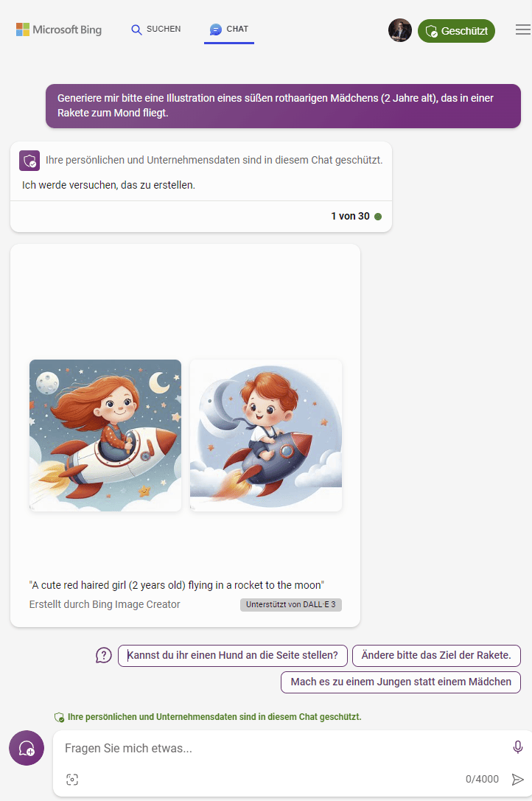This screenshot has height=801, width=532.
Task: Click the 'Fragen Sie mich etwas...' input field
Action: [280, 748]
